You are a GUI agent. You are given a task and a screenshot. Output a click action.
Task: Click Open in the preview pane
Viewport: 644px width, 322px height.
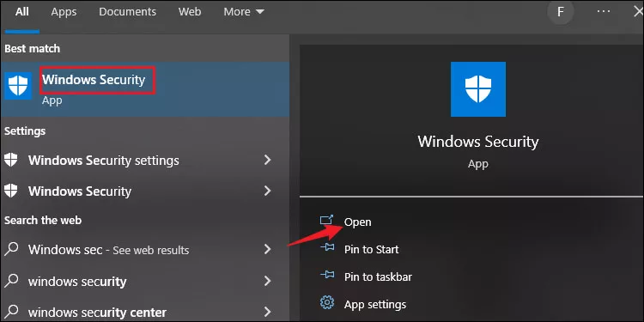click(x=358, y=222)
